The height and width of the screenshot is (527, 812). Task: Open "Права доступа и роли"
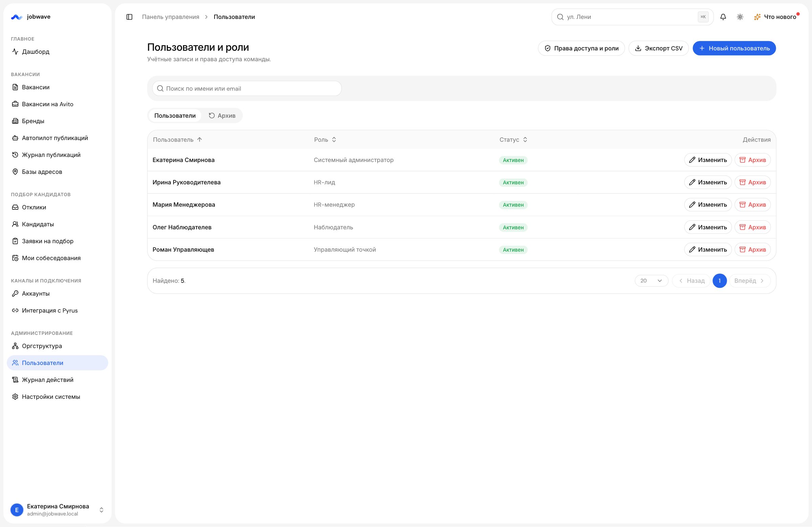tap(581, 48)
